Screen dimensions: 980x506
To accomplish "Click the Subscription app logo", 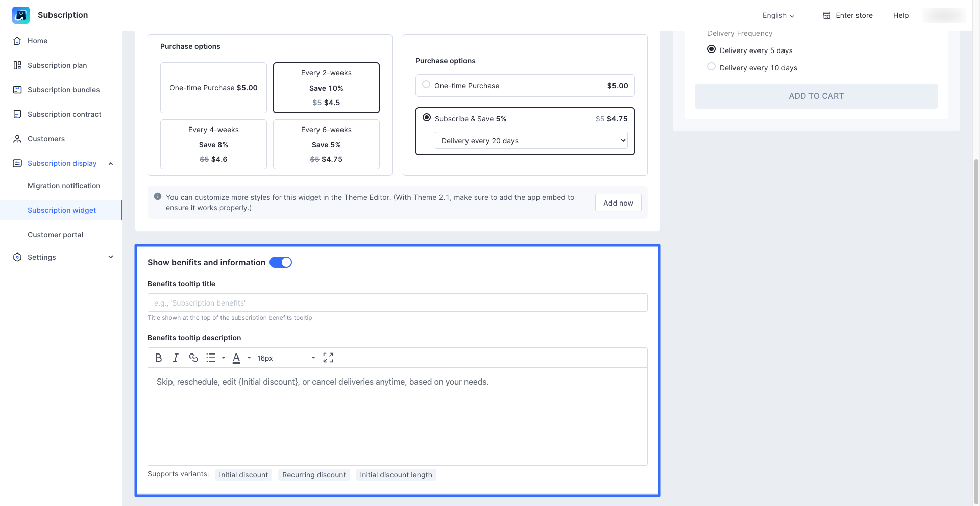I will 21,15.
